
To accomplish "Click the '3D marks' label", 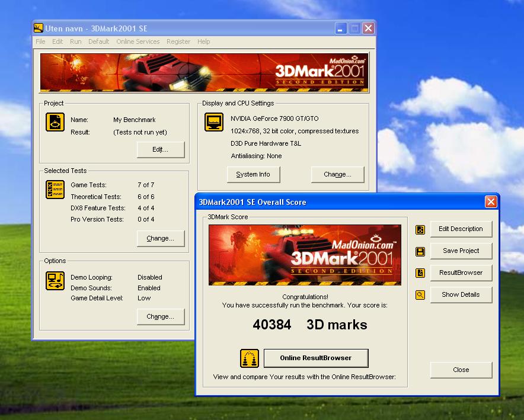I will (337, 325).
